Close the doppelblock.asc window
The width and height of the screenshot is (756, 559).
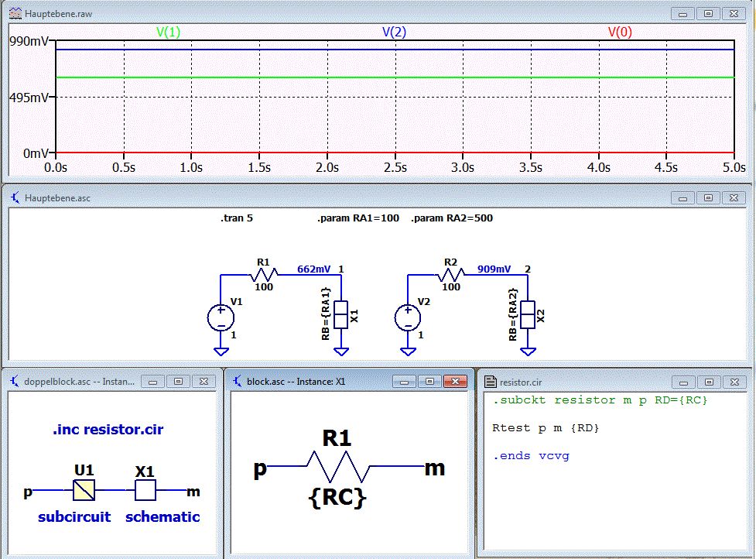pyautogui.click(x=204, y=382)
